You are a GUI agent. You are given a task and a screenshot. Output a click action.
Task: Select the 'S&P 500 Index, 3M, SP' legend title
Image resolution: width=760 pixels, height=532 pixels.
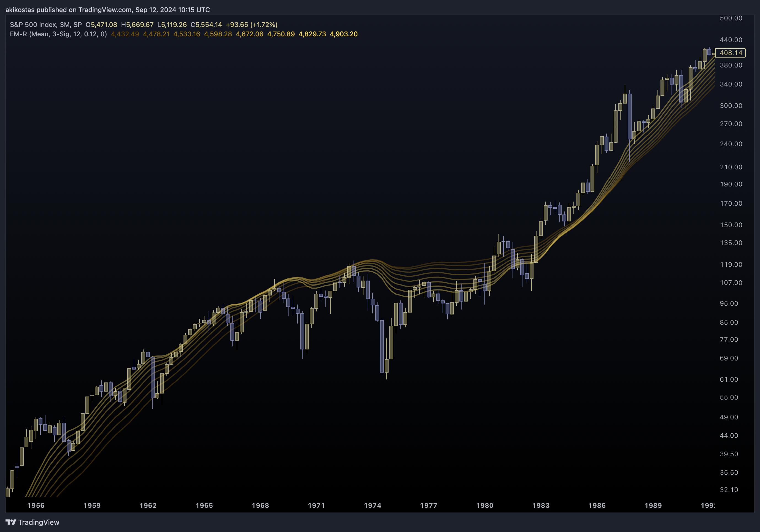[46, 25]
